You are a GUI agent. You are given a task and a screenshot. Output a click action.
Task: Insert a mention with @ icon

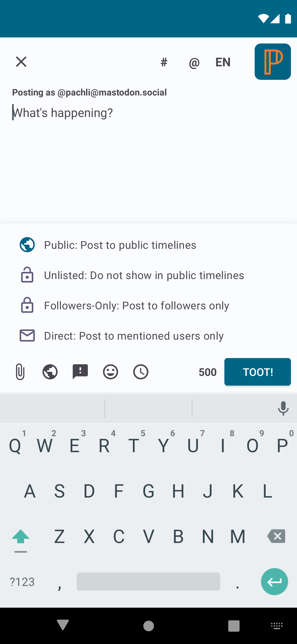click(194, 63)
